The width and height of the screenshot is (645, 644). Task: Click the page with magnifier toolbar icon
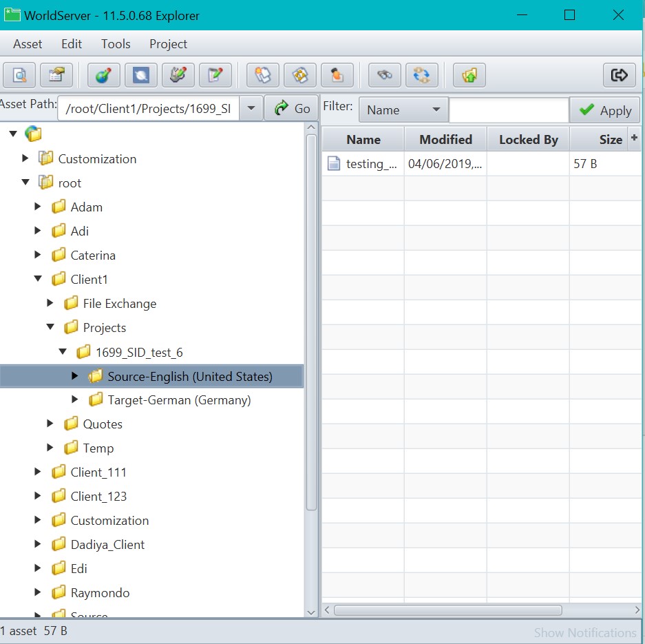pos(19,75)
